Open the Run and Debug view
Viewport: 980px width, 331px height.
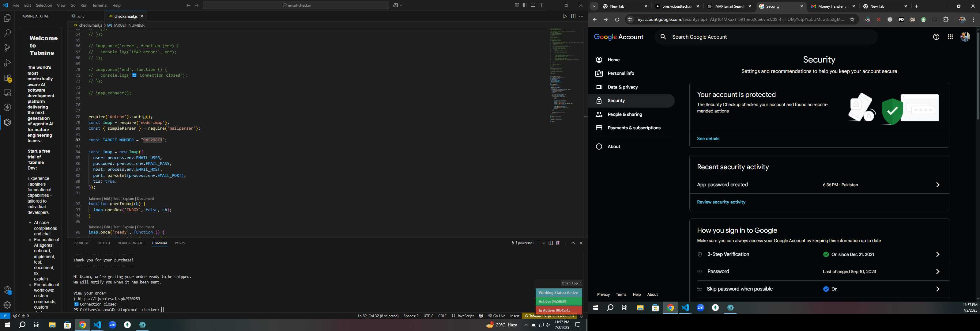click(7, 63)
